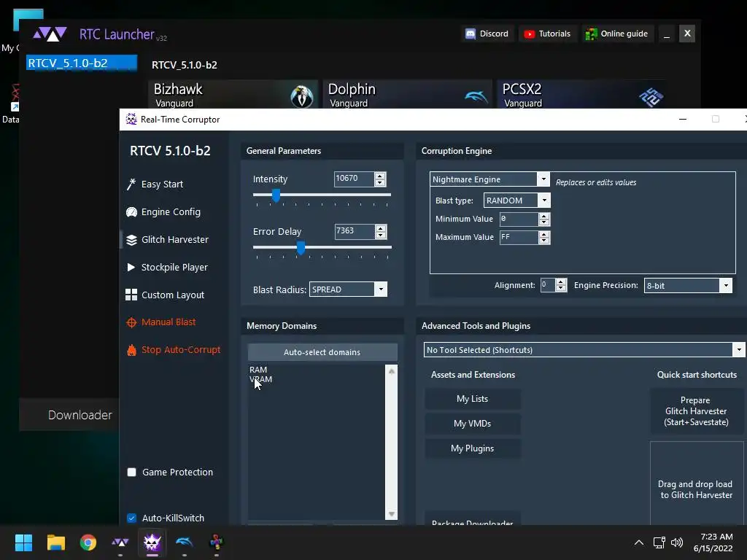Click the Online guide icon in launcher
747x560 pixels.
point(591,34)
